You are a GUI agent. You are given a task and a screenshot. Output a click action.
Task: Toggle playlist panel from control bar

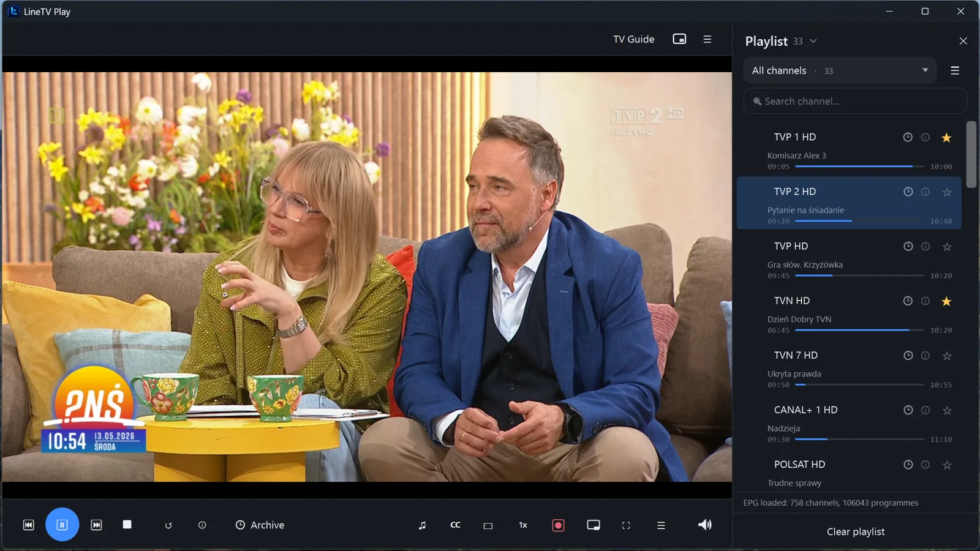click(661, 525)
